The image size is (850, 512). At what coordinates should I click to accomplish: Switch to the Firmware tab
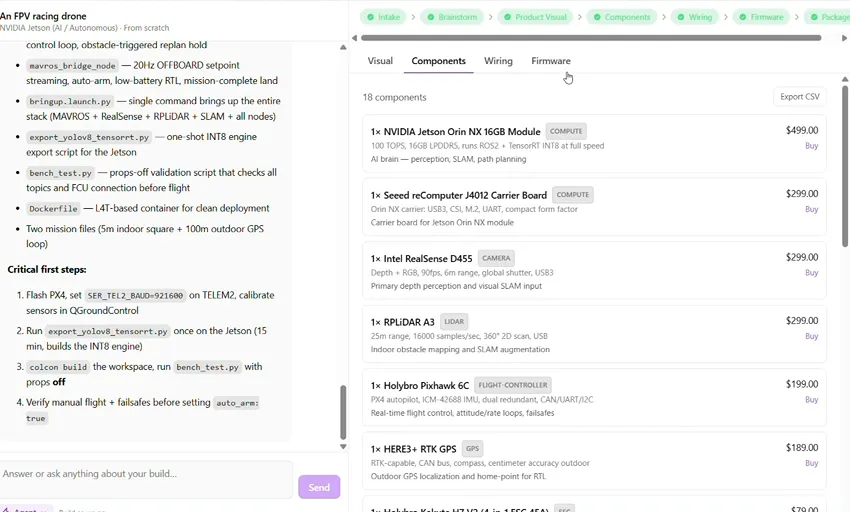(551, 61)
